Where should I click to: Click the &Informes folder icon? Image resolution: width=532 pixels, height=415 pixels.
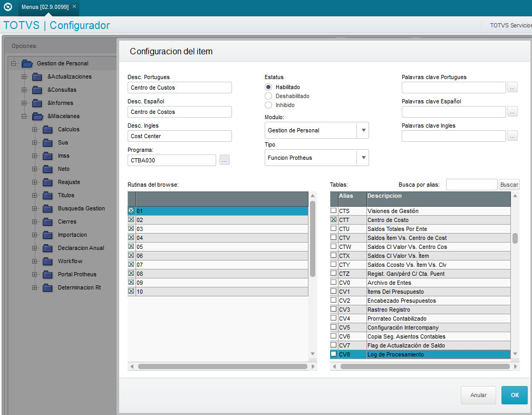tap(37, 103)
